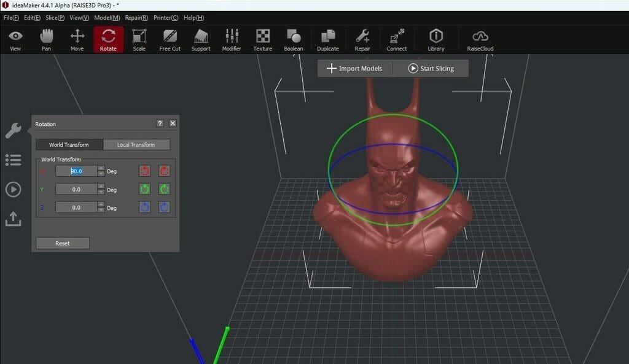Select the Pan tool
This screenshot has height=364, width=629.
click(46, 40)
